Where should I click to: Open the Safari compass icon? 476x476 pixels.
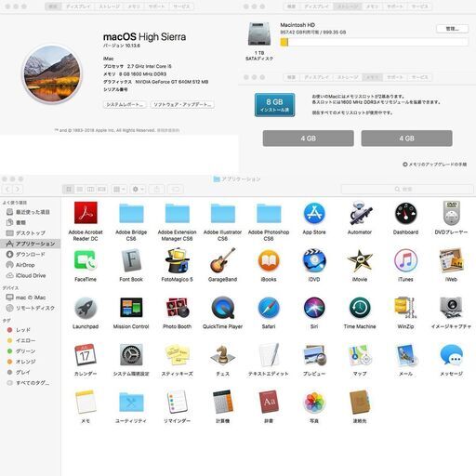click(x=269, y=308)
